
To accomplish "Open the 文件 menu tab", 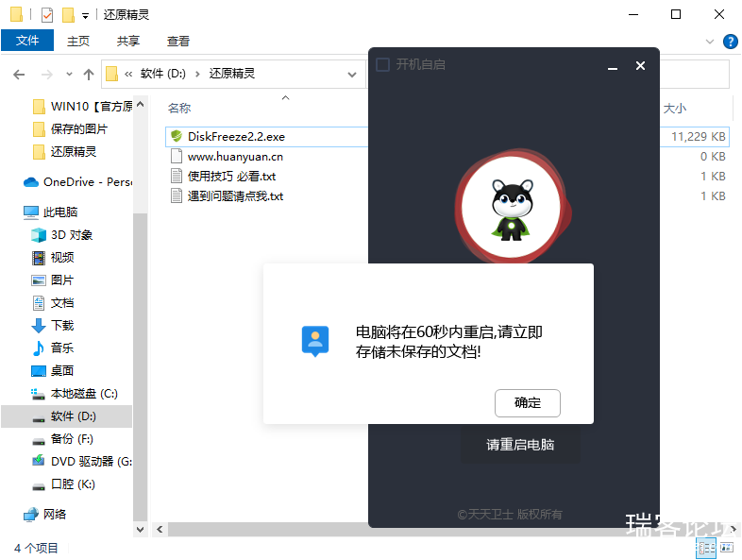I will pos(27,41).
